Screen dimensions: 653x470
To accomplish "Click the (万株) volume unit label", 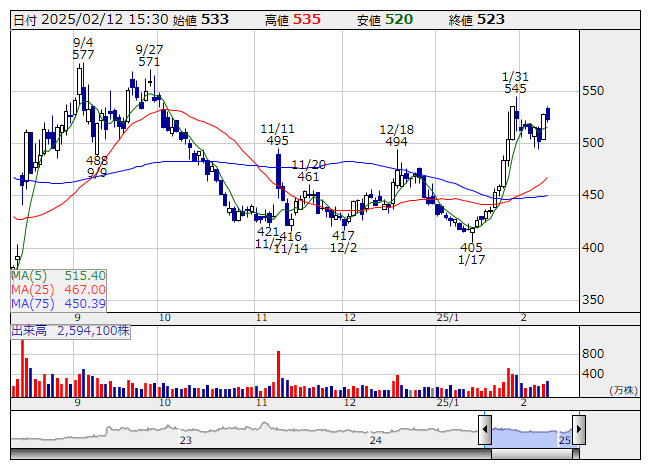I will [x=623, y=390].
